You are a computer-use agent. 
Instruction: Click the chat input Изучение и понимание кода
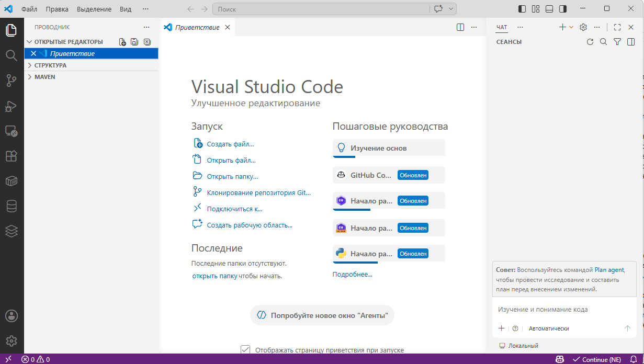[x=564, y=310]
